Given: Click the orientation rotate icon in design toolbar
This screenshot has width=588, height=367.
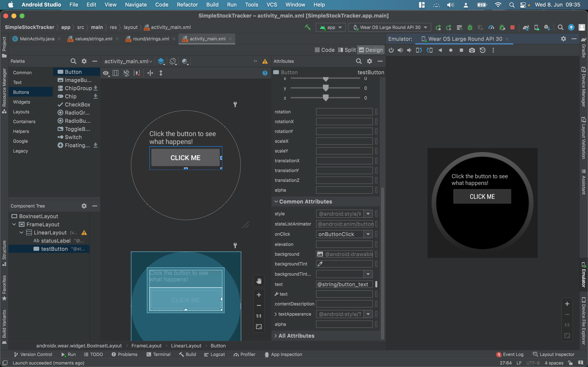Looking at the screenshot, I should (173, 61).
